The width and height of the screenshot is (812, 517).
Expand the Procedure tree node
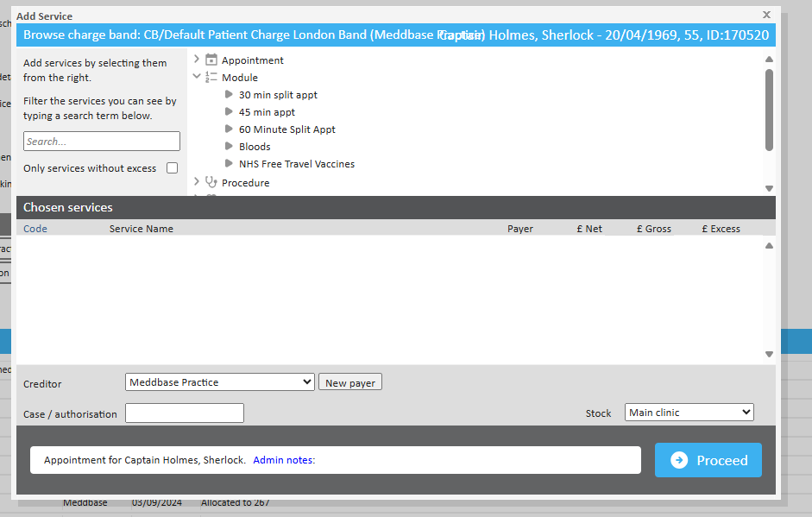click(197, 183)
